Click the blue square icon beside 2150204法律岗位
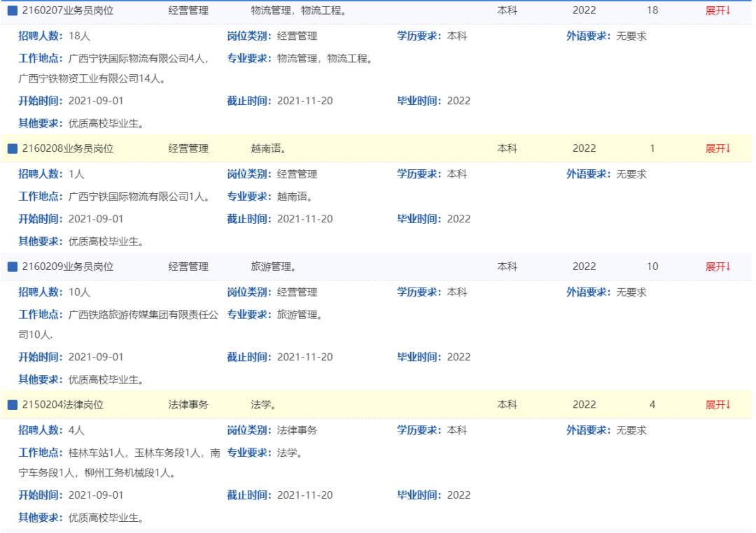 point(12,404)
